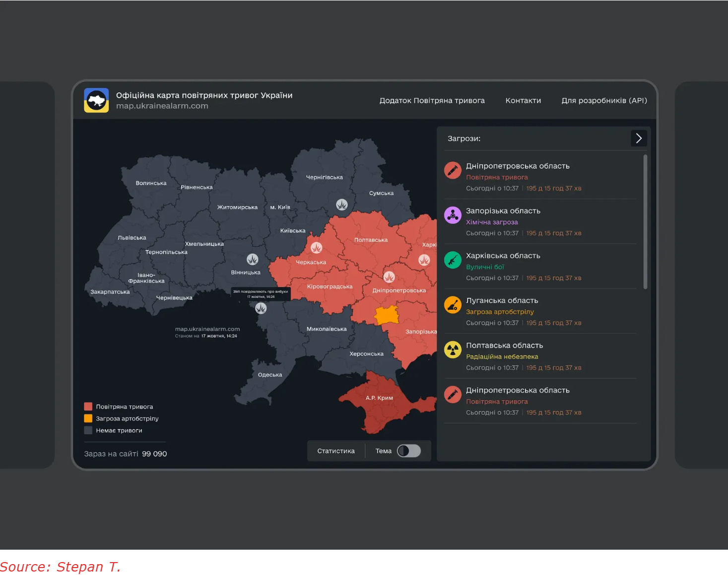This screenshot has height=575, width=728.
Task: Click the Херсонська region on map
Action: pyautogui.click(x=366, y=354)
